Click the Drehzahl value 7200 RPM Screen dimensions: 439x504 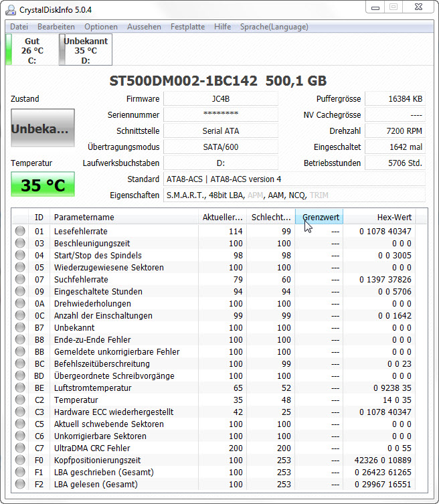coord(396,131)
